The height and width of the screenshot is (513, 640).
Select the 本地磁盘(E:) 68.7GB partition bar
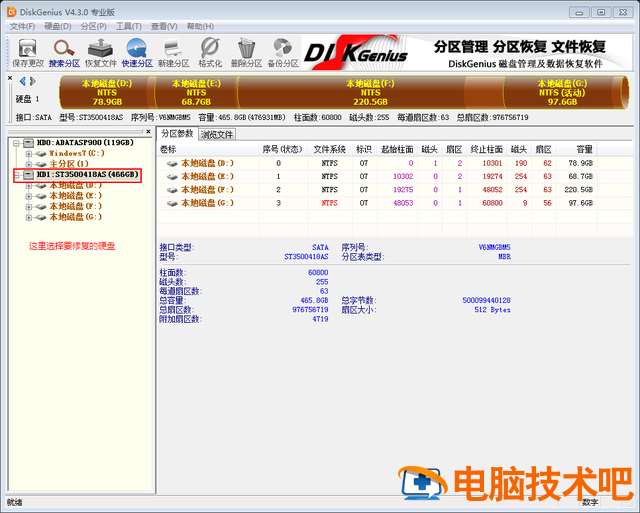pos(196,93)
